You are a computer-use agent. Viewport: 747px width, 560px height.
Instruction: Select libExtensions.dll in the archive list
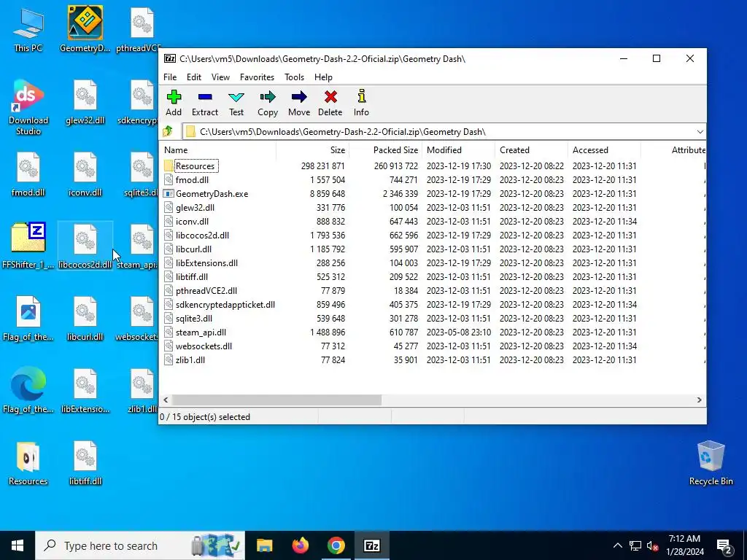pyautogui.click(x=206, y=262)
